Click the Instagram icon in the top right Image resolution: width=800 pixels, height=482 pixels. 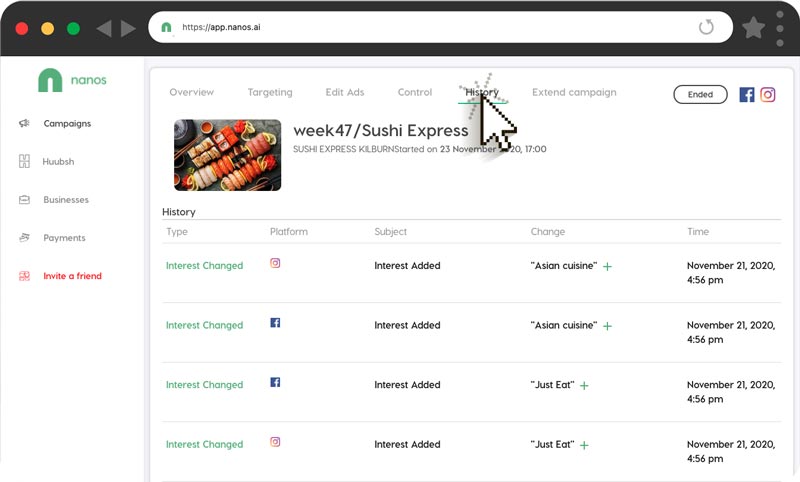tap(767, 94)
